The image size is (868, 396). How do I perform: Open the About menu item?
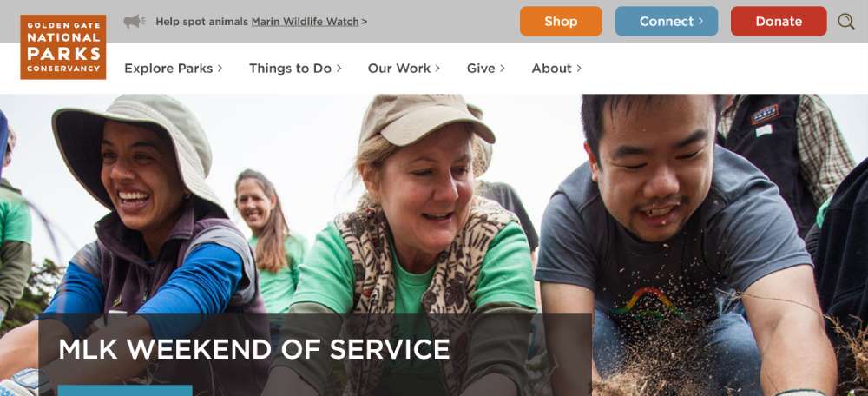point(551,68)
